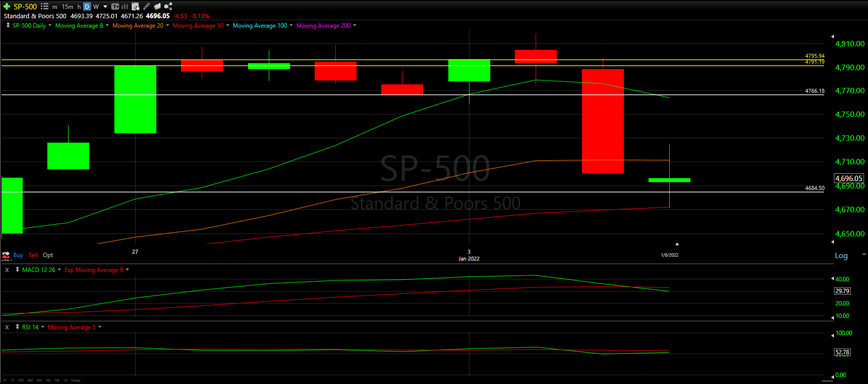868x384 pixels.
Task: Switch to the minute (m) timeframe
Action: coord(55,7)
